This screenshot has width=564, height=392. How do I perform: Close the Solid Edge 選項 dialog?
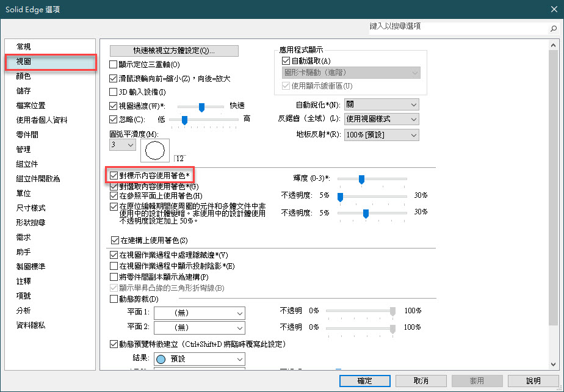554,9
